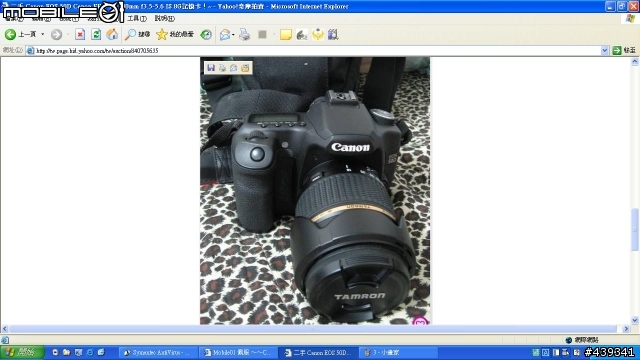640x360 pixels.
Task: Email the picture from floating image toolbar
Action: [233, 68]
